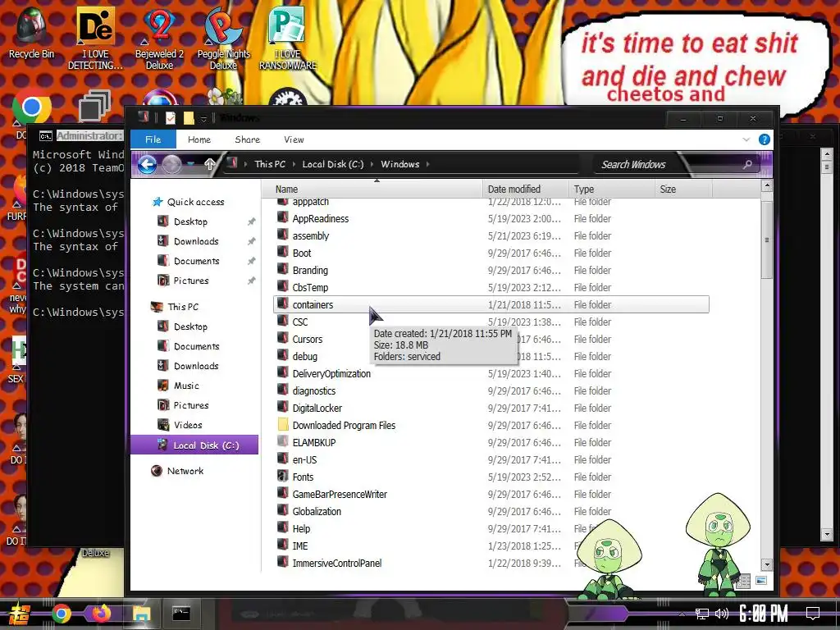Sort by the Size column header
The height and width of the screenshot is (630, 840).
click(x=683, y=189)
